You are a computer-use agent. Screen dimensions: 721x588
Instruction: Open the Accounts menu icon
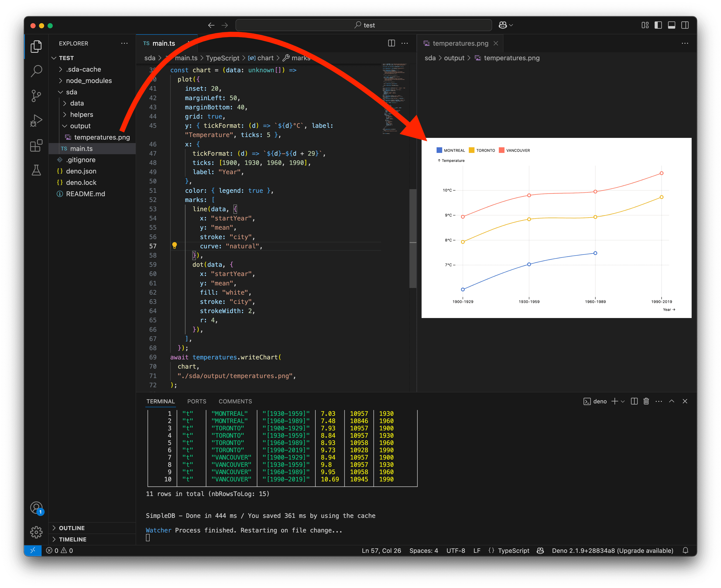(36, 508)
